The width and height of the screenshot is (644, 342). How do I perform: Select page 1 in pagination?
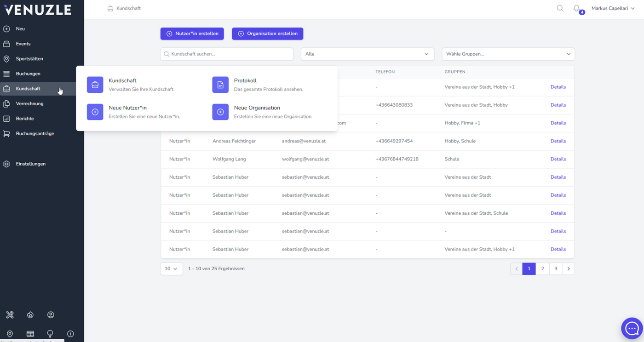529,268
